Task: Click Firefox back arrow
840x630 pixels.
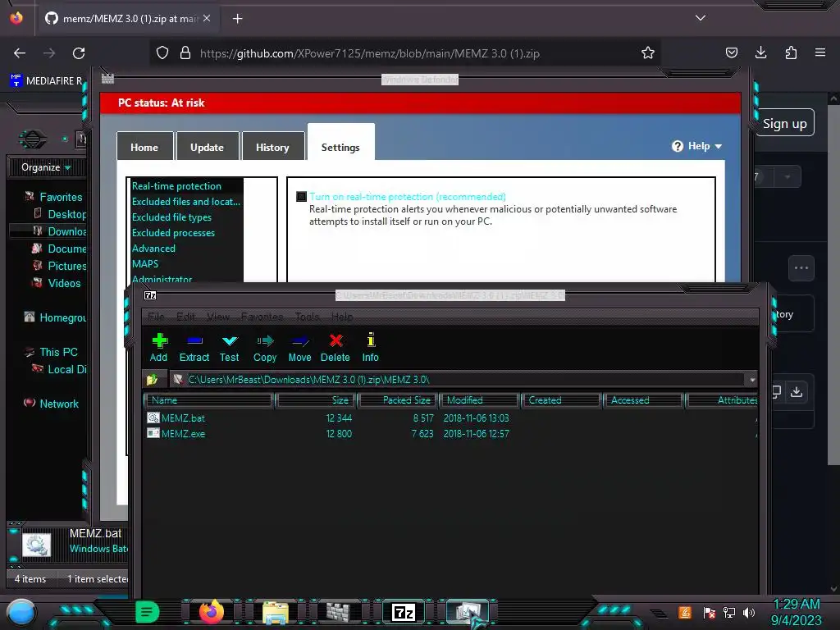Action: tap(20, 53)
